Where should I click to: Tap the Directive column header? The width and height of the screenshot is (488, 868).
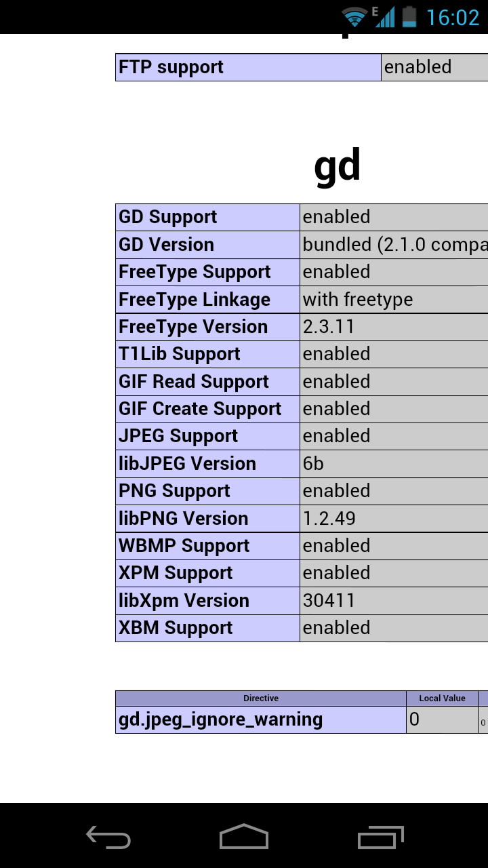(261, 698)
